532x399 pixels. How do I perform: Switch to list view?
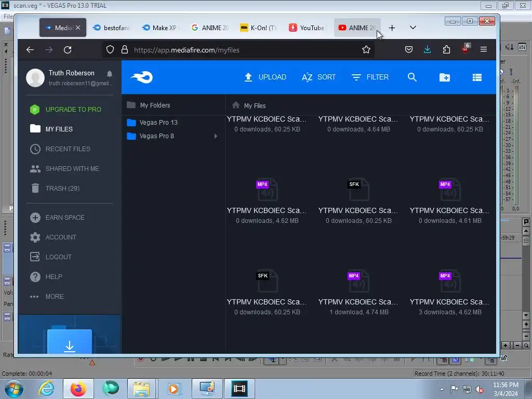477,77
